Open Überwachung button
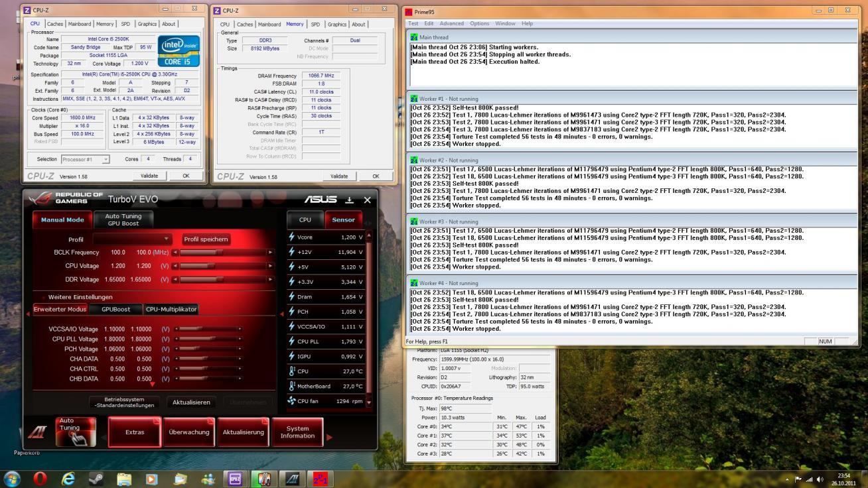 tap(189, 432)
